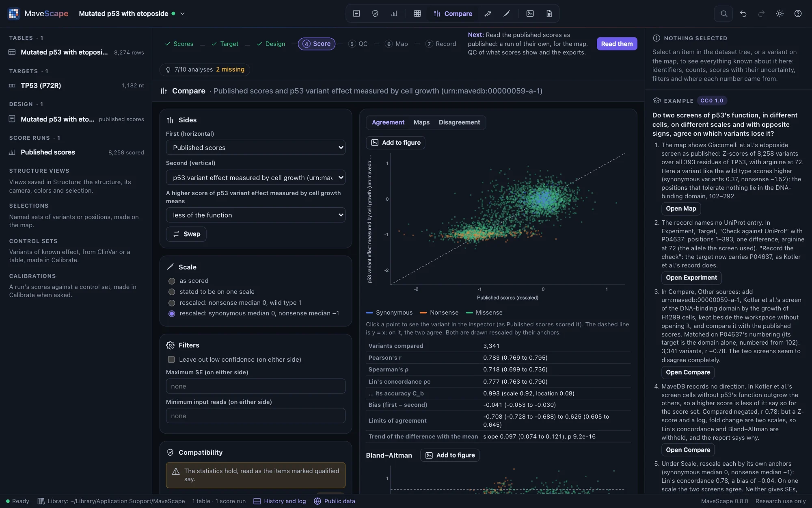Click the search magnifier icon

pyautogui.click(x=723, y=13)
